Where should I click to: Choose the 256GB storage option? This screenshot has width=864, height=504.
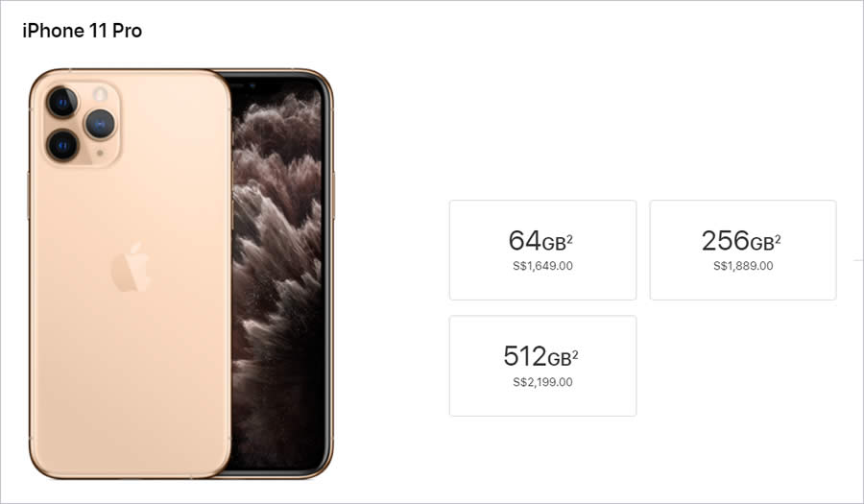click(743, 250)
